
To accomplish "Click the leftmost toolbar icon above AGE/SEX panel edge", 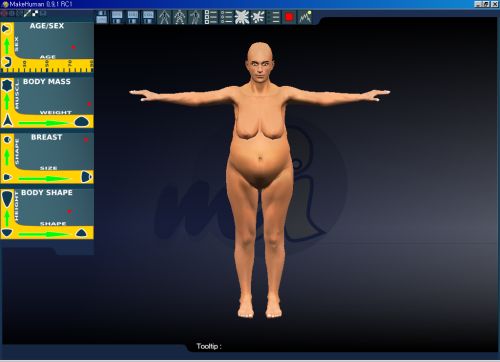I will pyautogui.click(x=102, y=17).
